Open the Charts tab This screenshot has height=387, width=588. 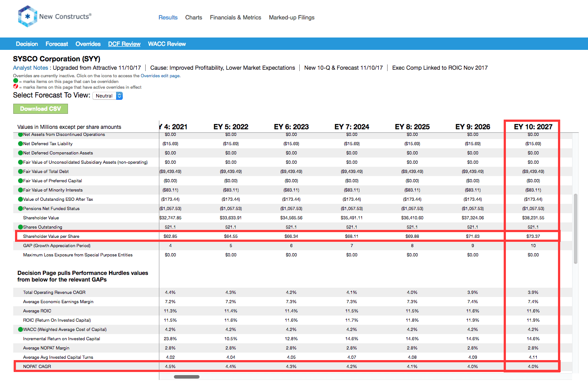click(x=194, y=18)
